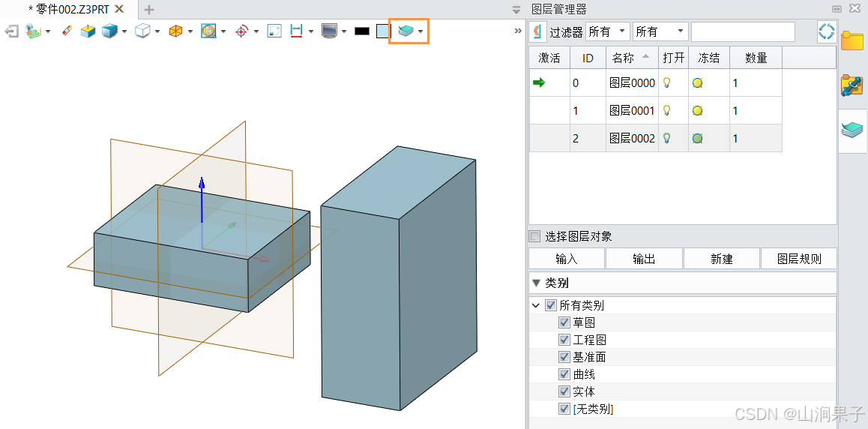Uncheck the 工程图 category checkbox
The width and height of the screenshot is (868, 429).
click(564, 340)
